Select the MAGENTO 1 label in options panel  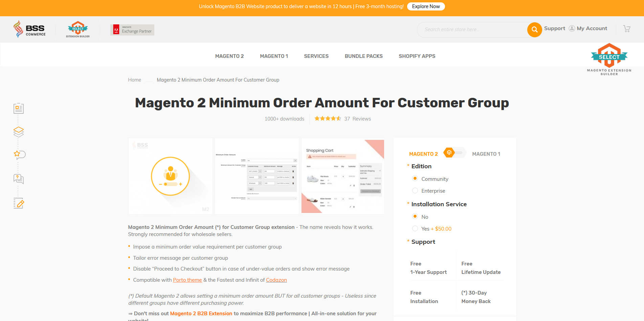[x=486, y=154]
